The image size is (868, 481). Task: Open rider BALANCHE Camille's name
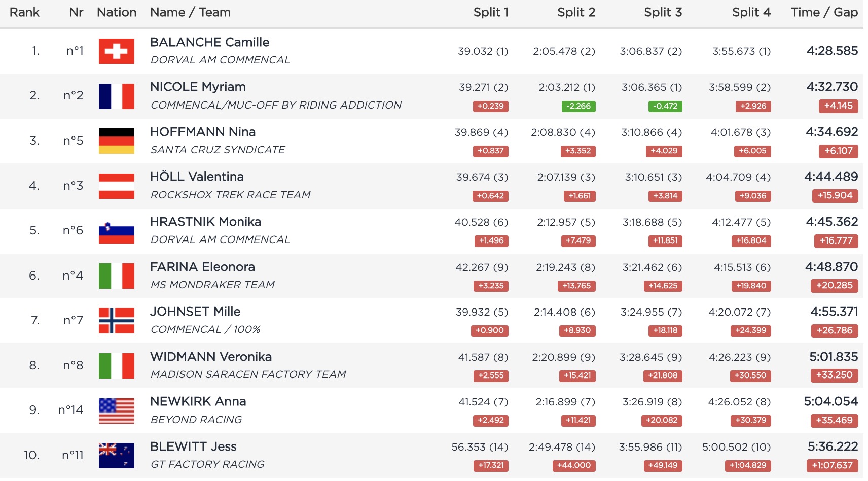[x=209, y=42]
